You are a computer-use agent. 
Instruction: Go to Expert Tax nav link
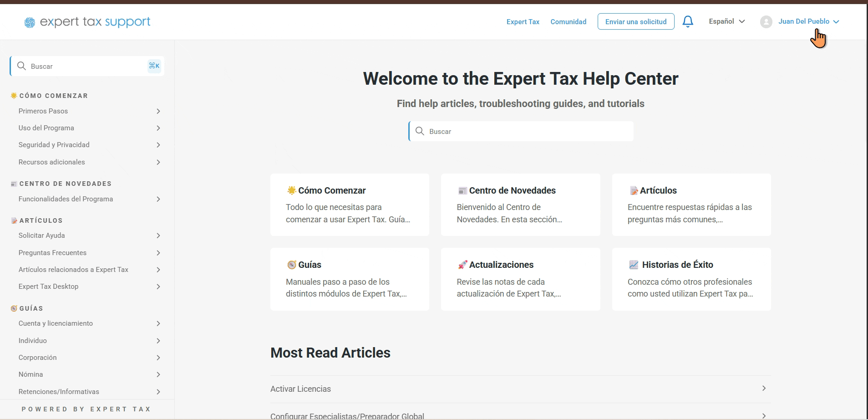pos(523,22)
